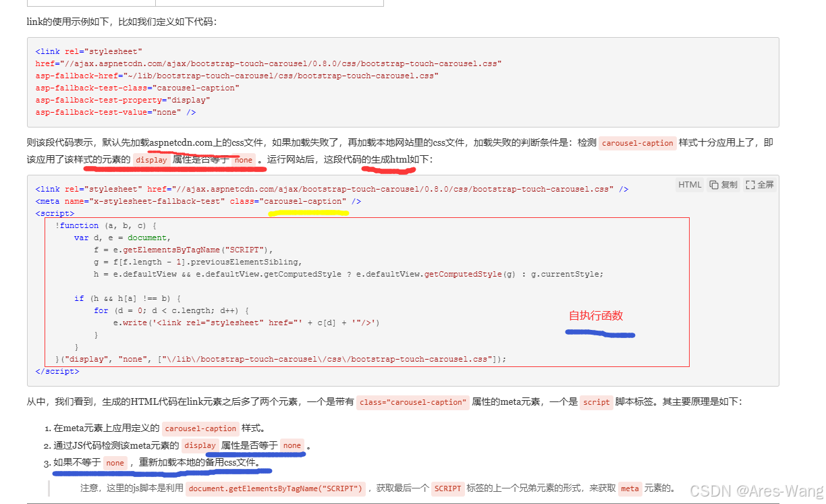Click the HTML language label on code block
The image size is (826, 504).
tap(690, 185)
